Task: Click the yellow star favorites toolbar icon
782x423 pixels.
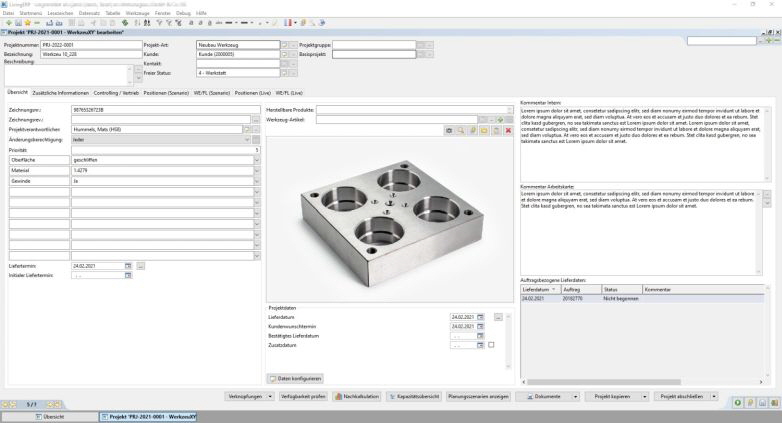Action: pyautogui.click(x=26, y=22)
